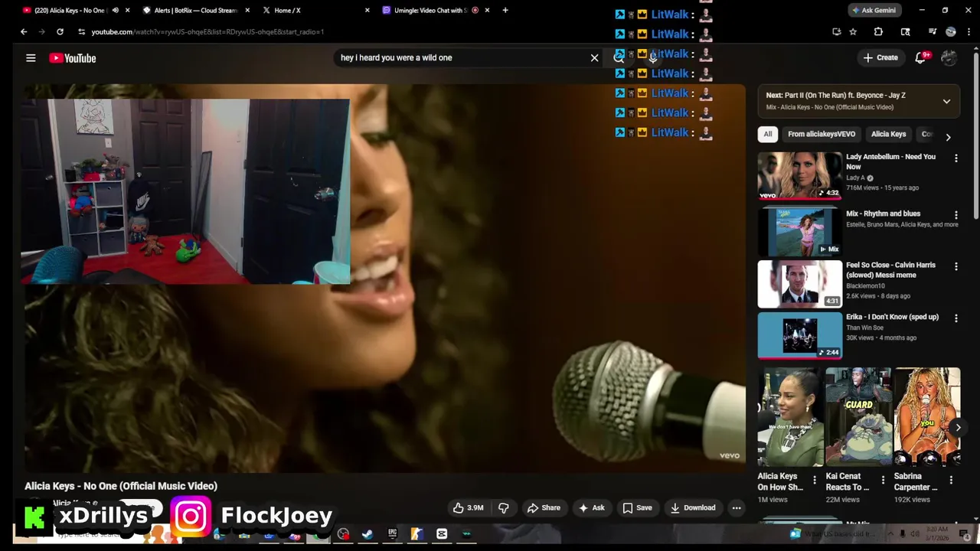Open options for Lady Antebellum video
980x551 pixels.
click(x=955, y=158)
